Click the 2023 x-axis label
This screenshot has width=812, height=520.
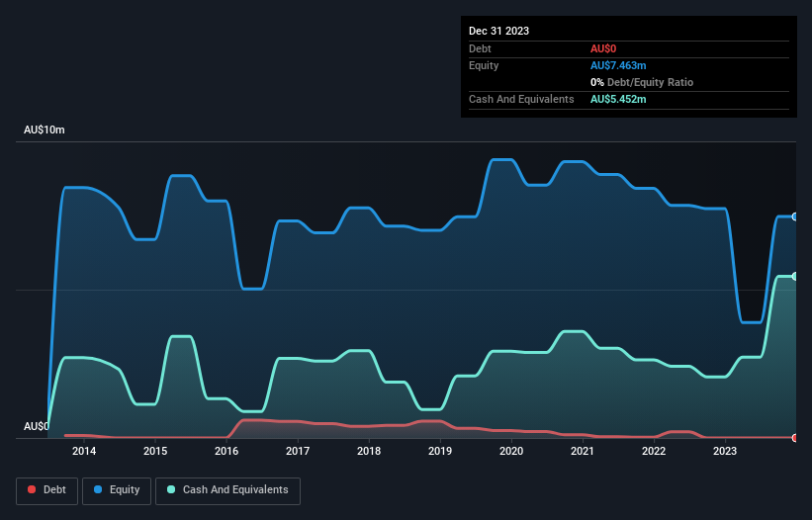725,451
